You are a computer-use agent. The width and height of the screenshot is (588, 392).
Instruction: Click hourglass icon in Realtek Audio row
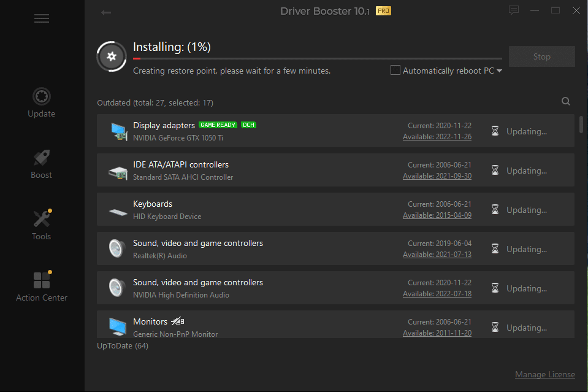coord(495,248)
